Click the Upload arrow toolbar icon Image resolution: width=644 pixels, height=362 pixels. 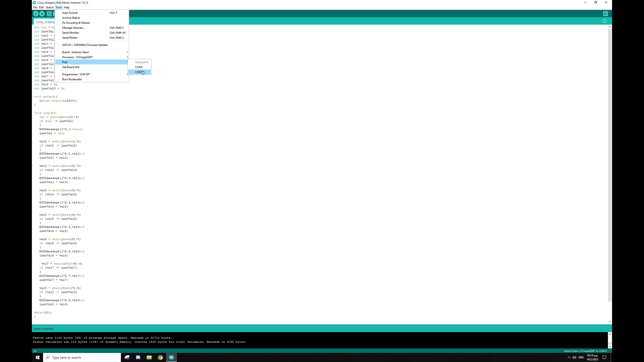pyautogui.click(x=42, y=14)
